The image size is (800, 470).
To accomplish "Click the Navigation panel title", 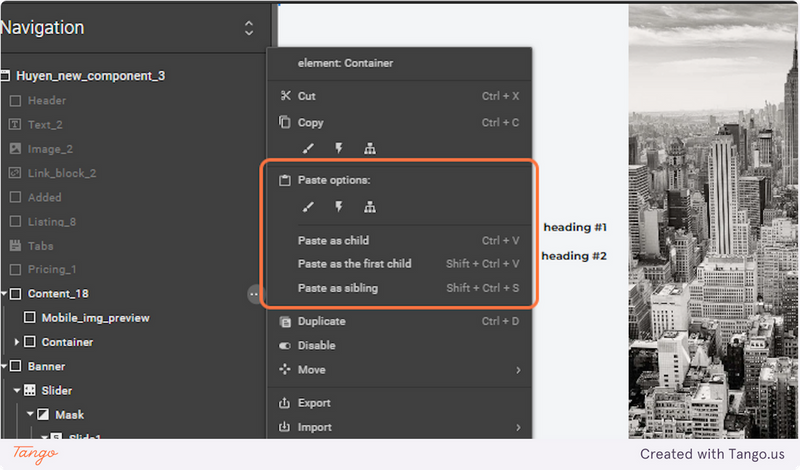I will click(x=42, y=28).
